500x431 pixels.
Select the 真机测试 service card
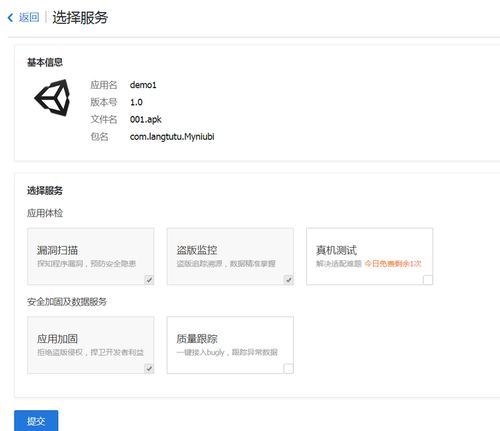pos(370,256)
